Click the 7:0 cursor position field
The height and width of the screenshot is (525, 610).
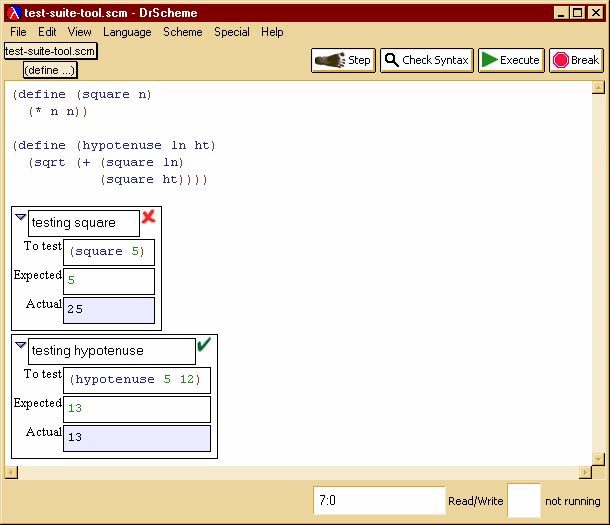tap(379, 500)
